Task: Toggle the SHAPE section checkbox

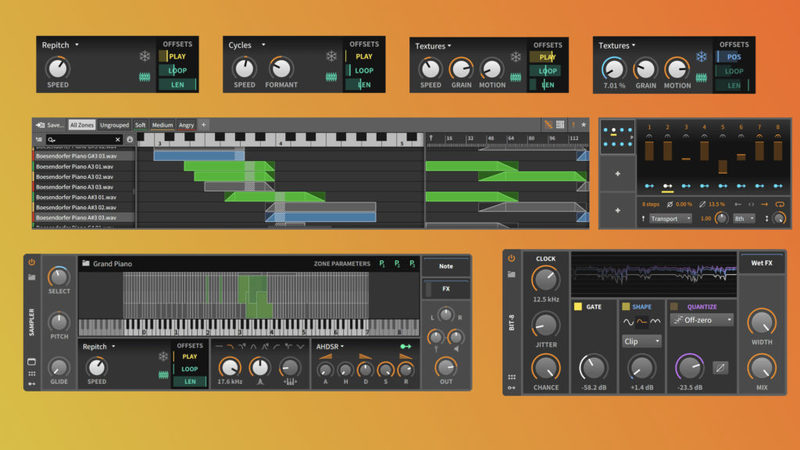Action: coord(627,306)
